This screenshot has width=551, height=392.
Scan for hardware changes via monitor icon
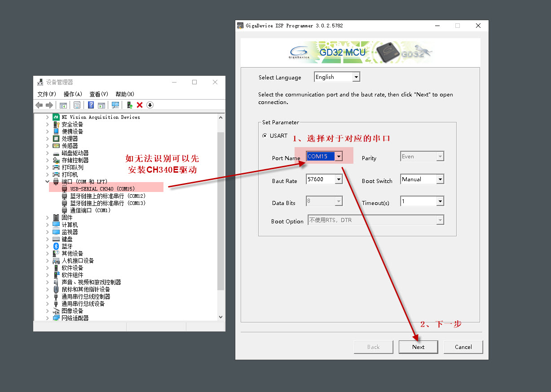(x=115, y=105)
